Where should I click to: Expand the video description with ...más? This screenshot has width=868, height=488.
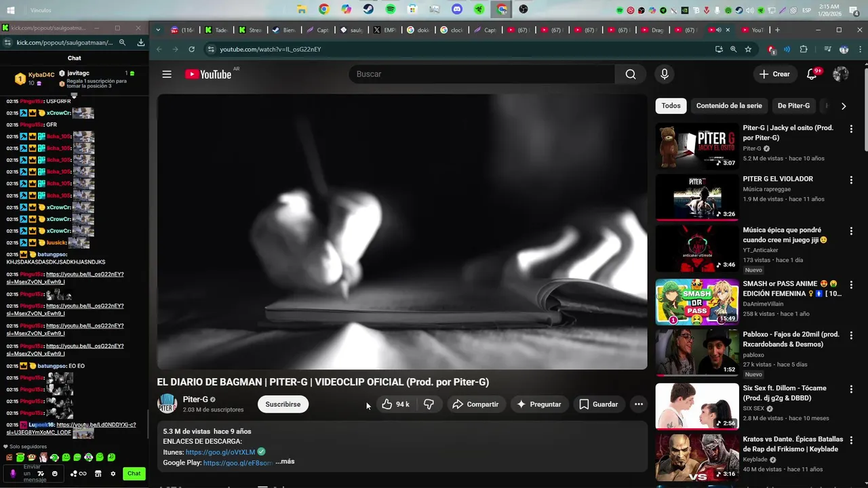(285, 462)
